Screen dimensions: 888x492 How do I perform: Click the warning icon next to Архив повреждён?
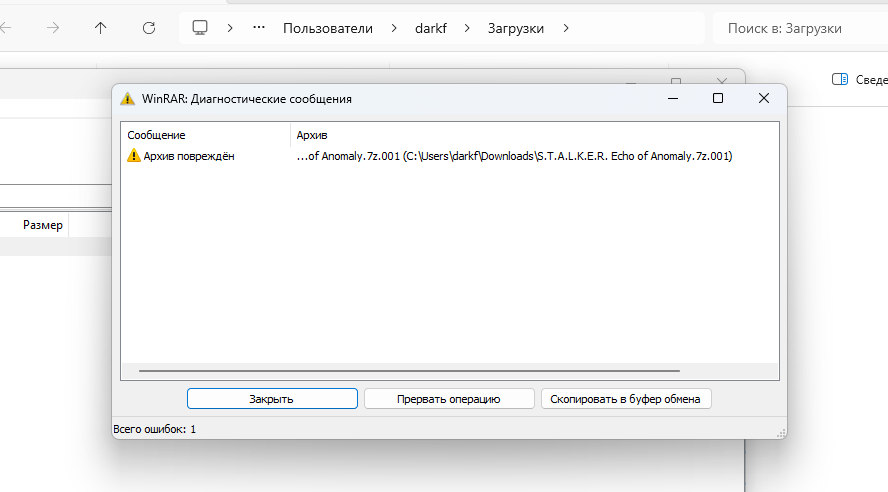[x=134, y=156]
